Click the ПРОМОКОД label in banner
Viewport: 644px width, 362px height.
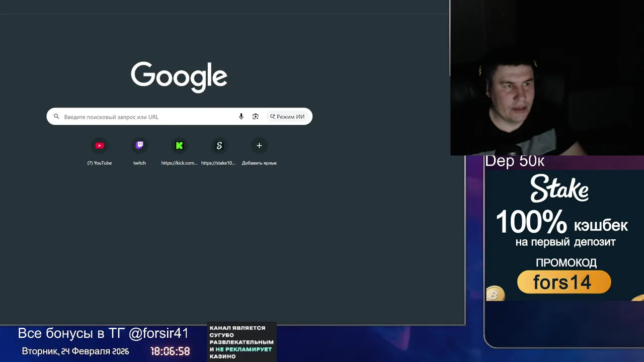[566, 262]
